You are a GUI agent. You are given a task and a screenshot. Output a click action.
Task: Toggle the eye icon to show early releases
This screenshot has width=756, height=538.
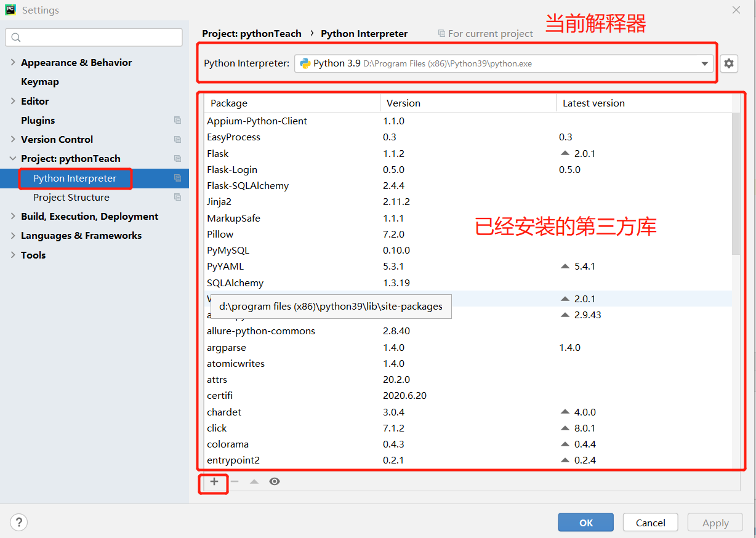click(275, 481)
